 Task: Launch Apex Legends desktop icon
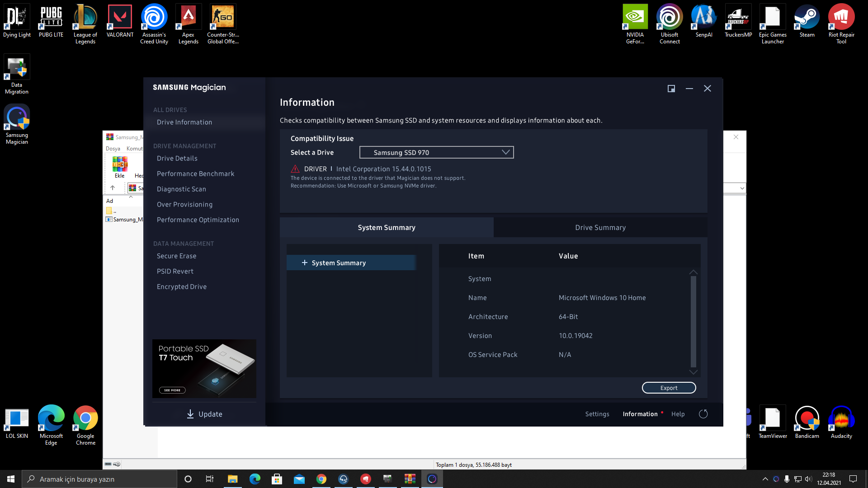189,24
